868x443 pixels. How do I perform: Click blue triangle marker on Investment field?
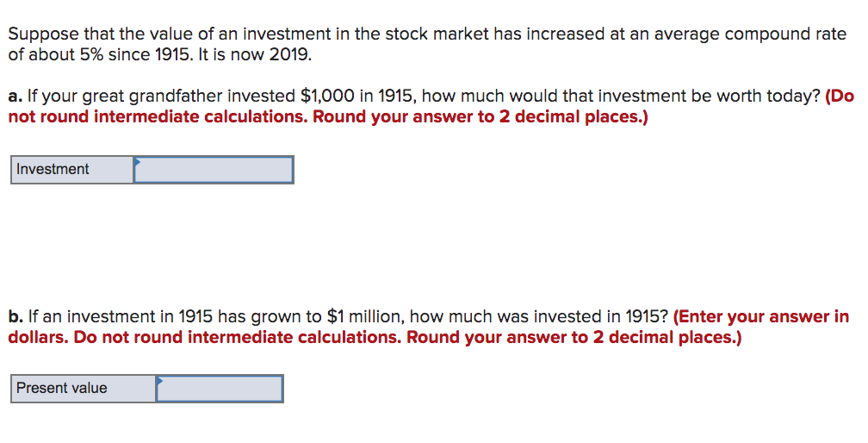(x=137, y=160)
